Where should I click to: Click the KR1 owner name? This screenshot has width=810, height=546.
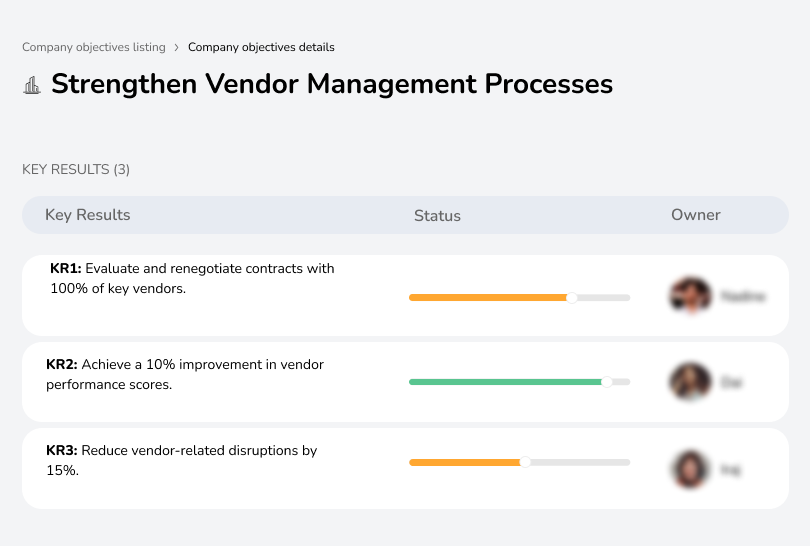click(x=742, y=296)
